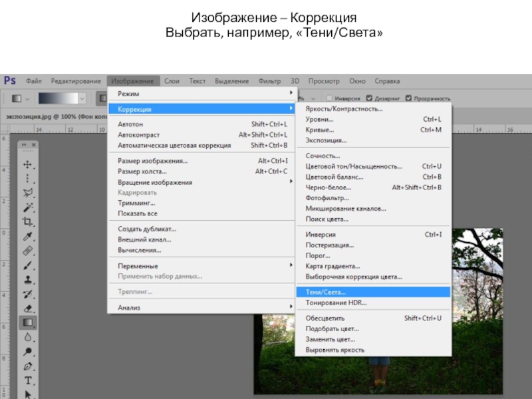The image size is (532, 399).
Task: Select the Crop tool
Action: (28, 221)
